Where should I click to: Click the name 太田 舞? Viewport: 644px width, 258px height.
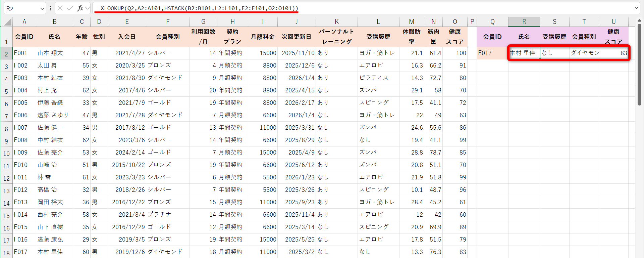click(47, 66)
